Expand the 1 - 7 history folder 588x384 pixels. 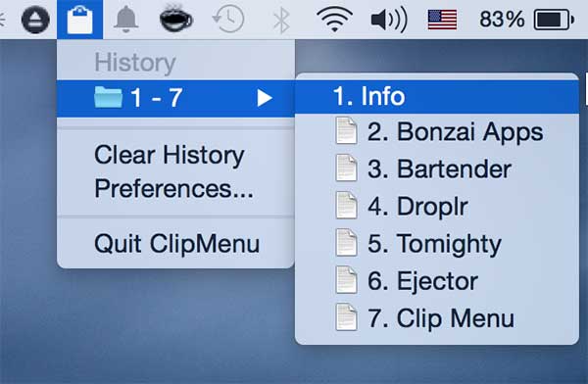(x=175, y=98)
